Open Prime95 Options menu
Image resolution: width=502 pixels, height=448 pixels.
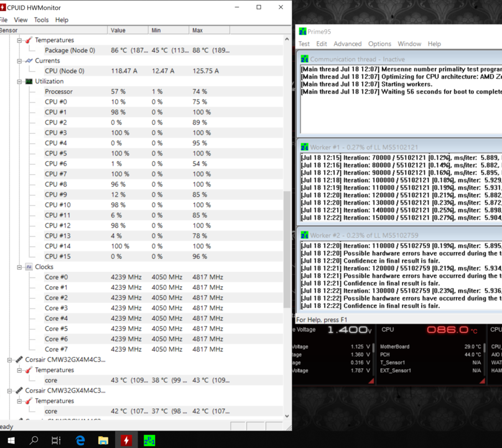point(379,44)
